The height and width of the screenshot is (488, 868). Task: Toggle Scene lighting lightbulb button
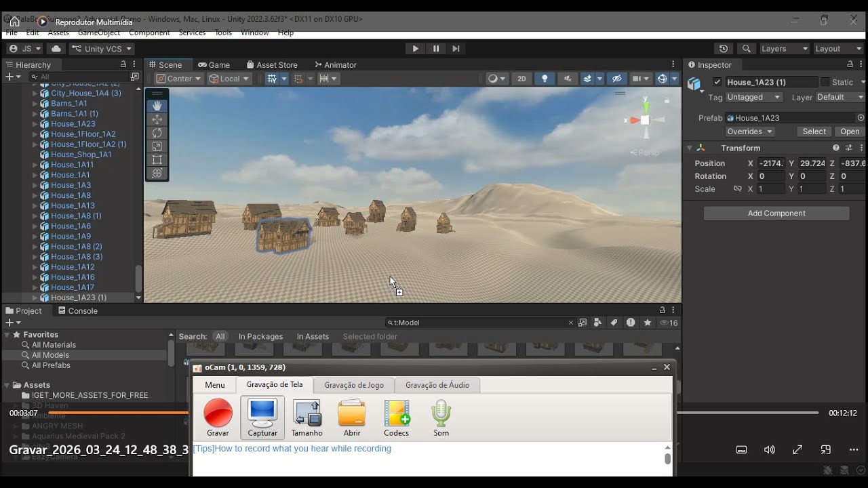tap(544, 79)
